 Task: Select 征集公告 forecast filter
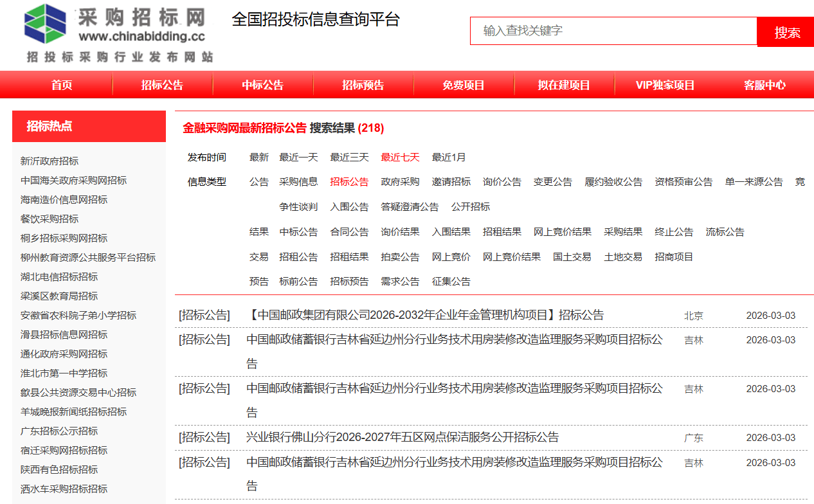click(451, 282)
